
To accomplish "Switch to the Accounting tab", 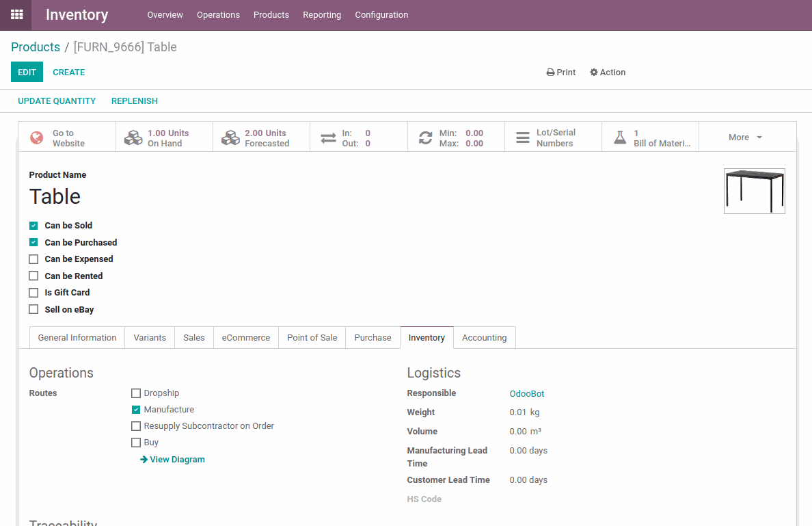I will coord(484,338).
